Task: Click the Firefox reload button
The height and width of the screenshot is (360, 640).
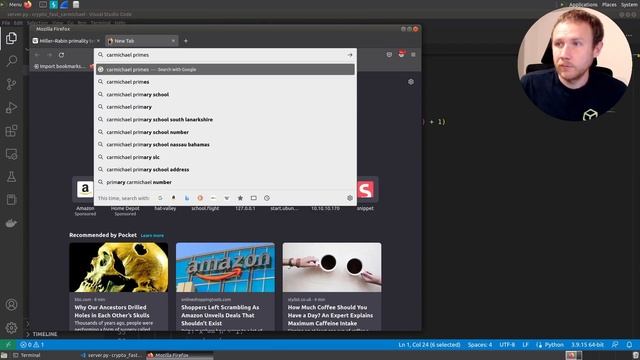Action: coord(61,55)
